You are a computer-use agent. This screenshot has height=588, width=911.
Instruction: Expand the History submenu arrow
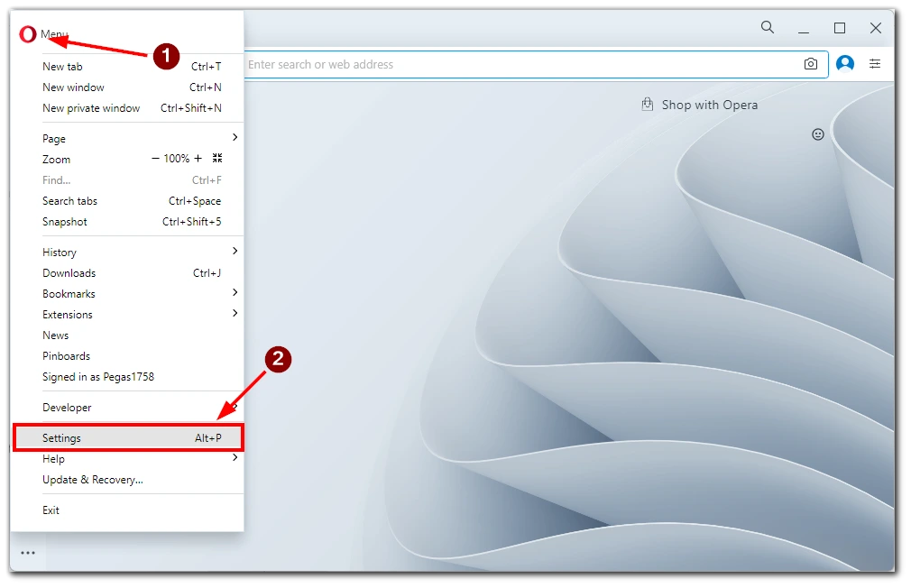[x=235, y=251]
